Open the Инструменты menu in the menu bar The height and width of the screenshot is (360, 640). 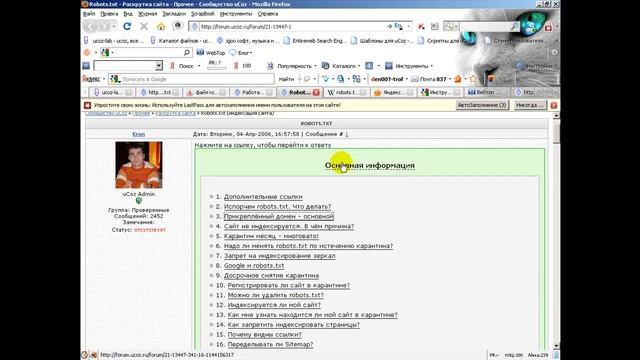[x=236, y=13]
